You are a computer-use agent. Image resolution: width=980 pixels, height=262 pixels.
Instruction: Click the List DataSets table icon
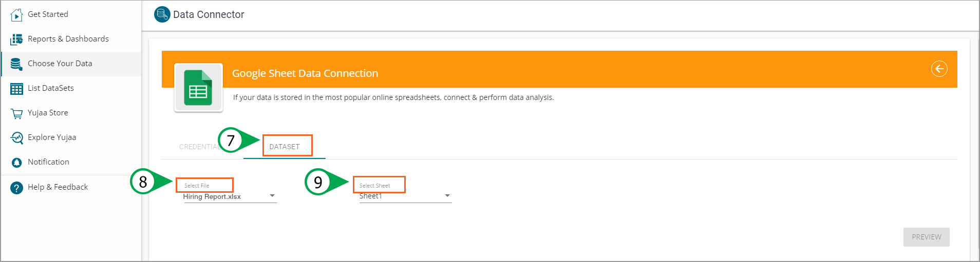click(16, 89)
